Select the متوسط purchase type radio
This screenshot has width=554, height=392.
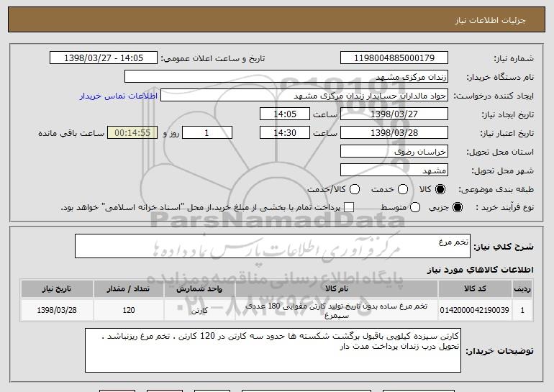coord(415,207)
